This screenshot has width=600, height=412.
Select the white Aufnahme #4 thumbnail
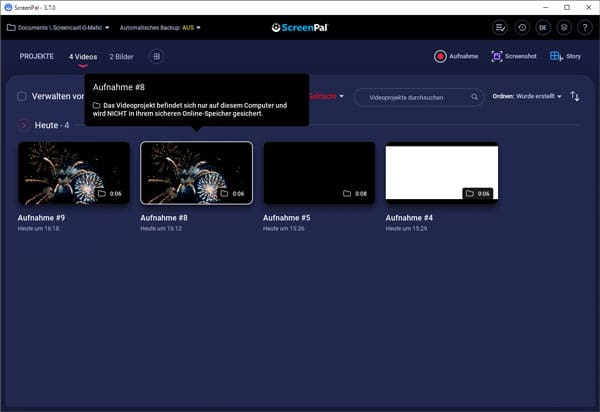click(441, 173)
